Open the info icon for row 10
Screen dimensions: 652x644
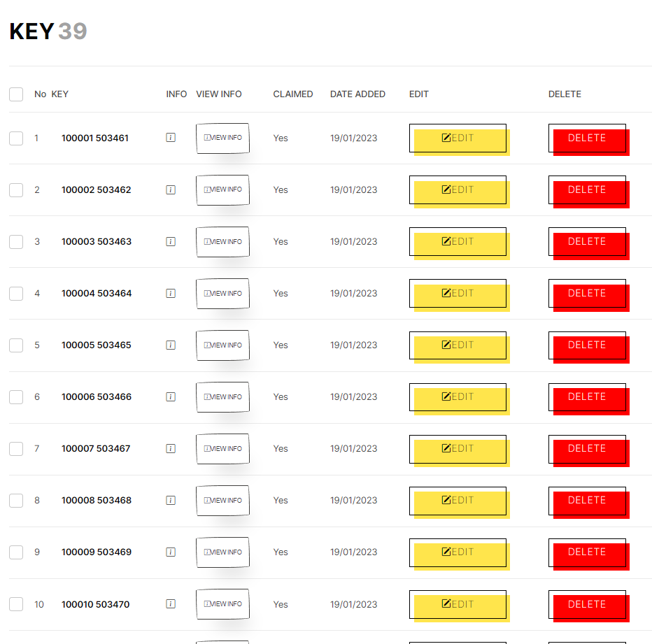point(171,604)
